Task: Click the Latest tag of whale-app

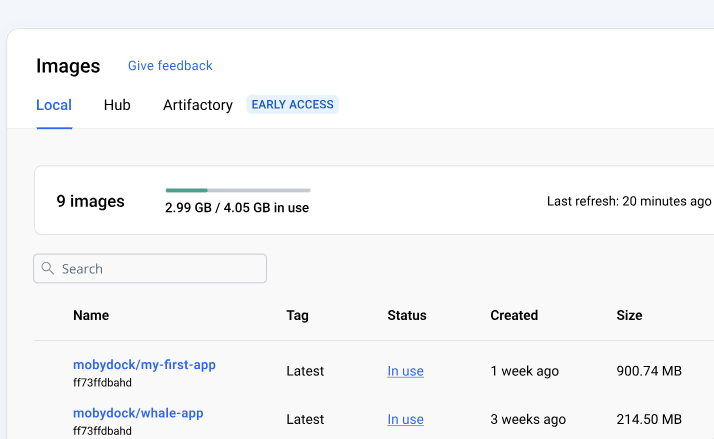Action: [305, 419]
